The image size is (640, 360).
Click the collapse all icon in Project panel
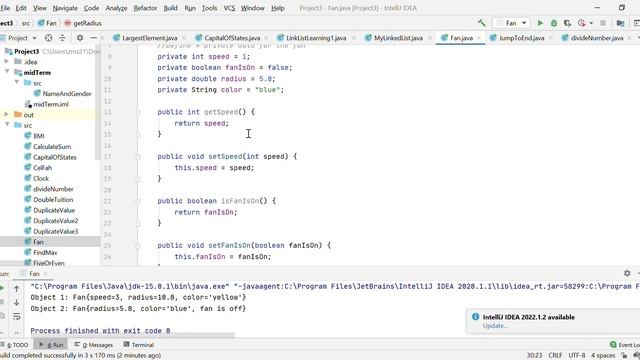pos(62,38)
